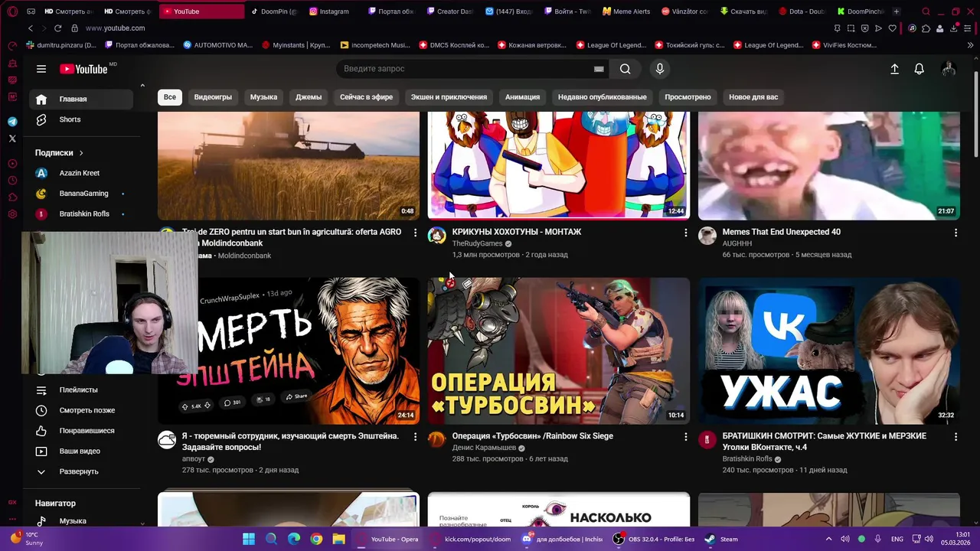The width and height of the screenshot is (980, 551).
Task: Open the YouTube hamburger guide menu
Action: (x=41, y=69)
